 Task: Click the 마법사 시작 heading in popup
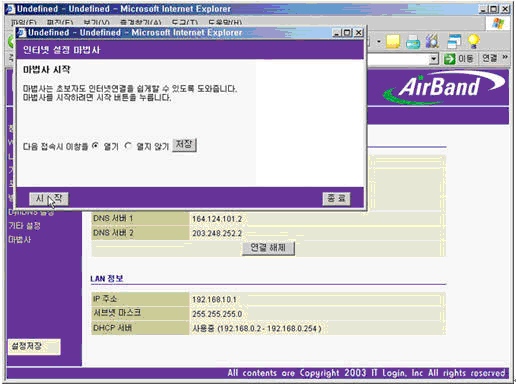(x=47, y=69)
